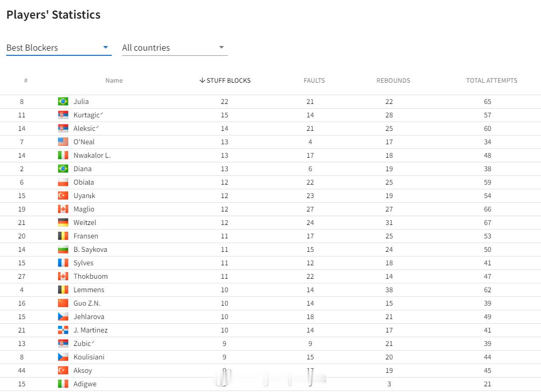Sort by the FAULTS column header
Image resolution: width=541 pixels, height=392 pixels.
tap(314, 80)
